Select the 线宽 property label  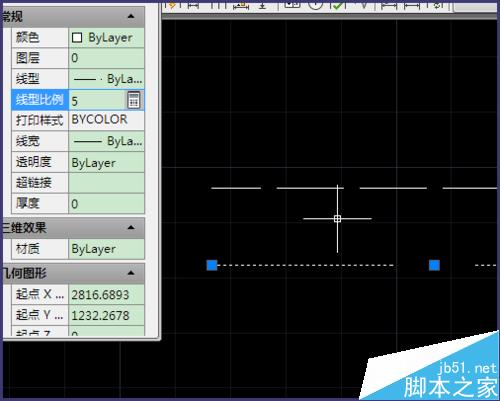tap(40, 141)
